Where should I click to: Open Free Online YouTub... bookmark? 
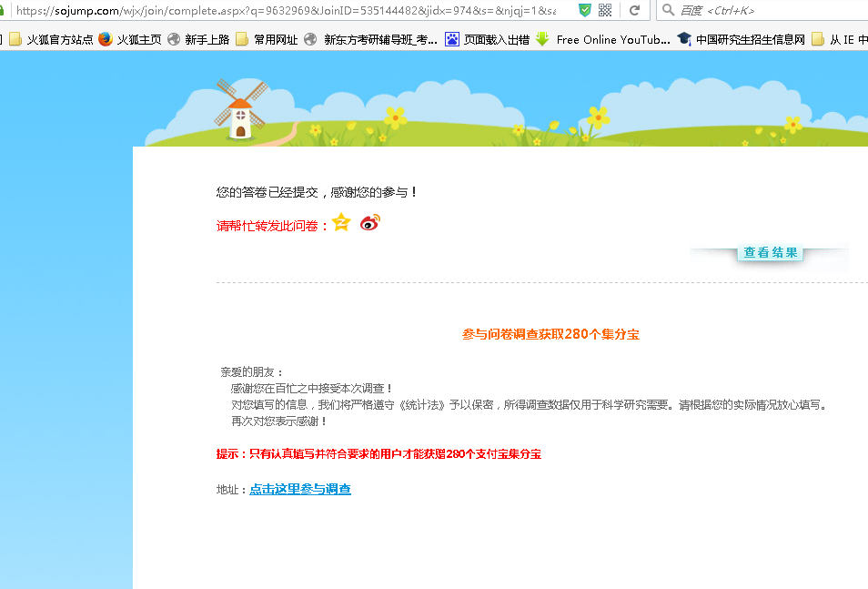click(603, 39)
